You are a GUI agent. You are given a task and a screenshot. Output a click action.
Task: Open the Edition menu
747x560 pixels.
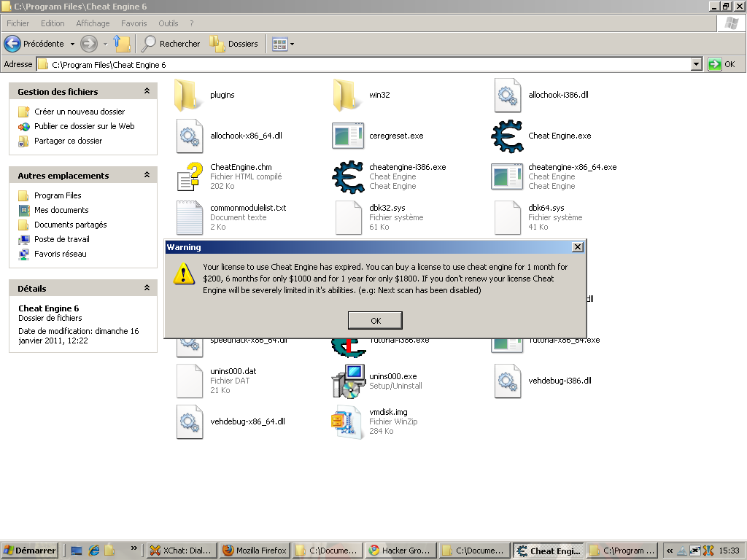(x=53, y=23)
